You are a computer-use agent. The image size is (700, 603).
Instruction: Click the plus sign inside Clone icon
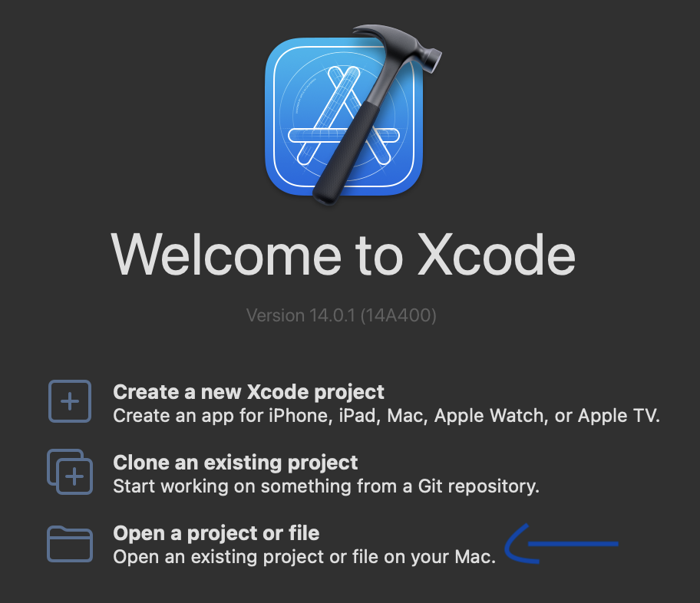pos(74,476)
